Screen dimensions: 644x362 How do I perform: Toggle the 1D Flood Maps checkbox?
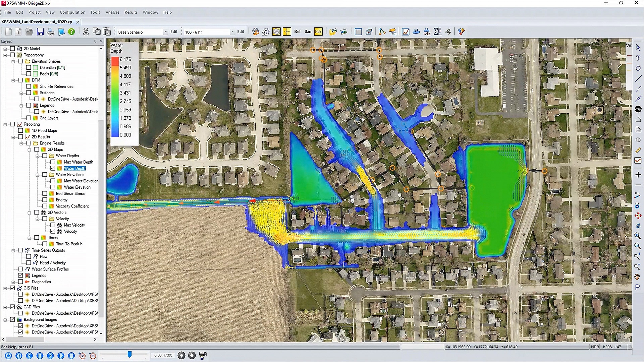20,130
